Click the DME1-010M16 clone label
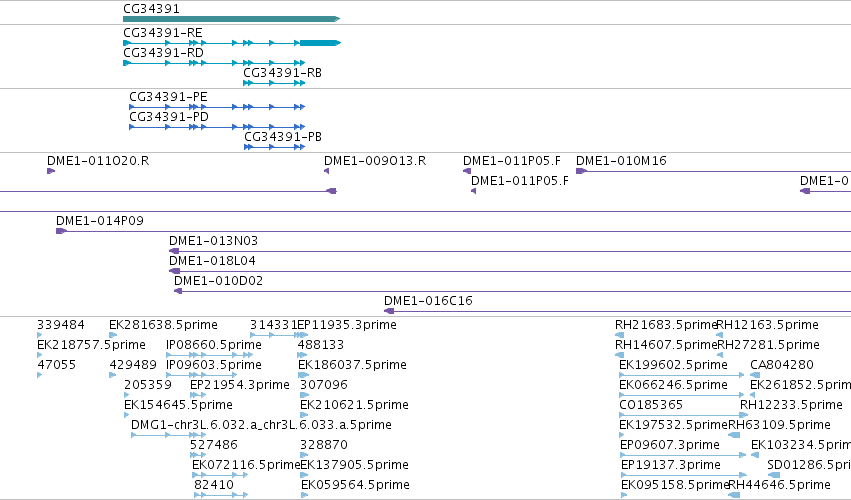 point(621,161)
